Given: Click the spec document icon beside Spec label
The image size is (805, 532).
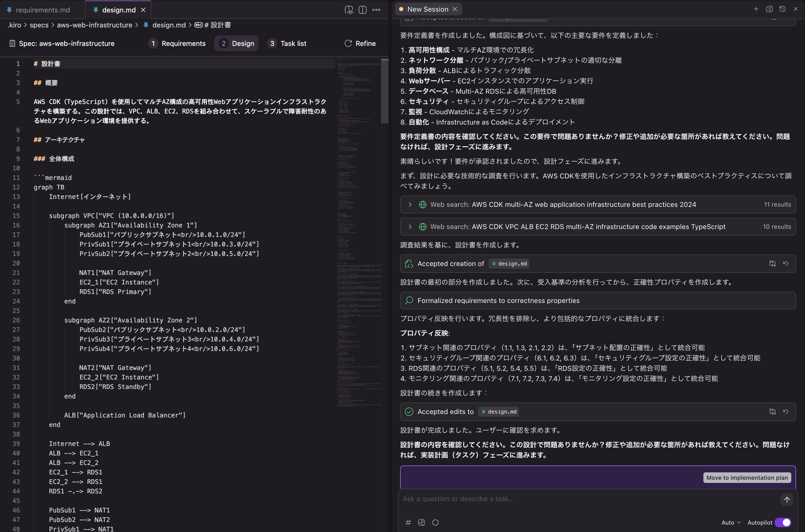Looking at the screenshot, I should 12,44.
